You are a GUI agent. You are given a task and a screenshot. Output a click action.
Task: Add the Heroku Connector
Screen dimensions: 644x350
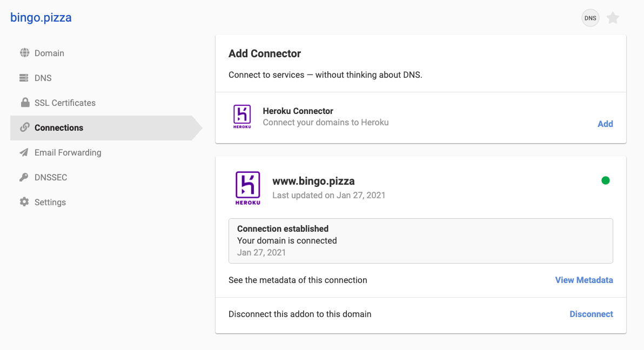tap(605, 124)
